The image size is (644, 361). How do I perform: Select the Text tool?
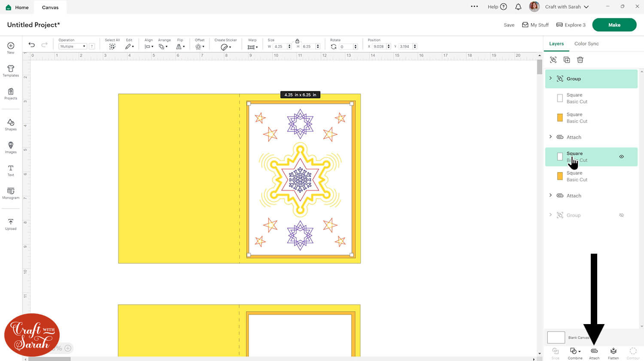(11, 170)
